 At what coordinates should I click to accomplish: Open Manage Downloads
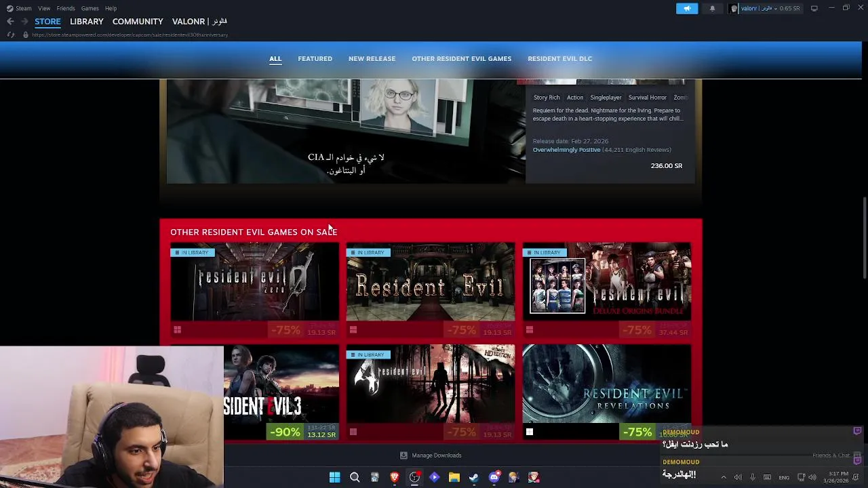431,455
